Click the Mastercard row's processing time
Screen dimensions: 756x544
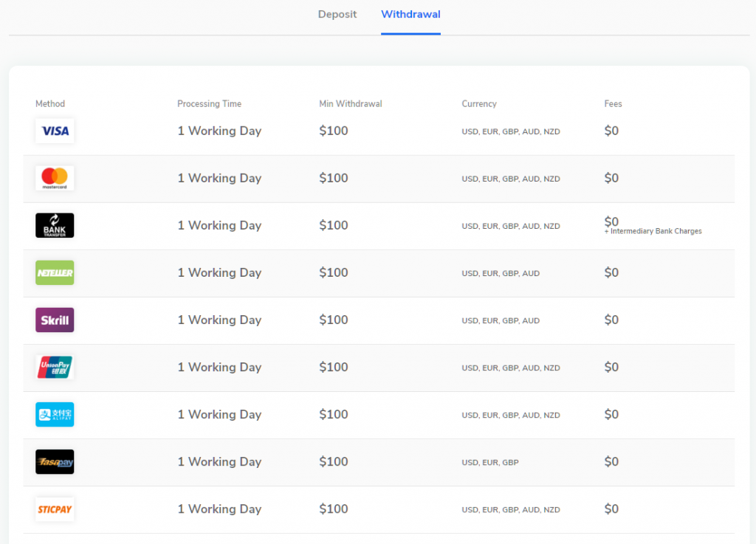[219, 179]
